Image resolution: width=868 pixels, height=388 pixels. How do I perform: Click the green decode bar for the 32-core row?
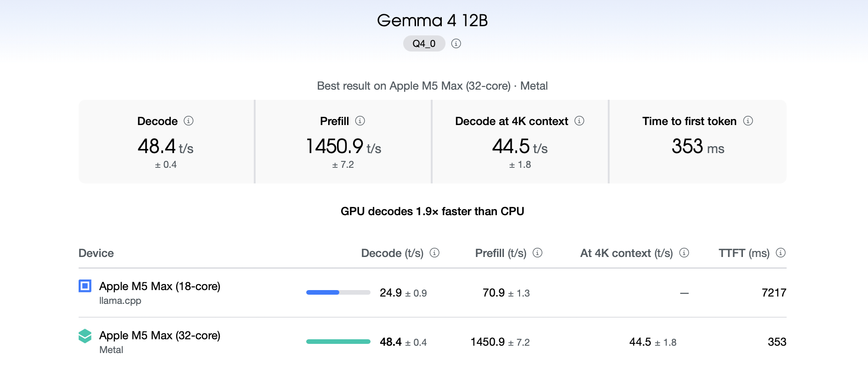coord(338,342)
